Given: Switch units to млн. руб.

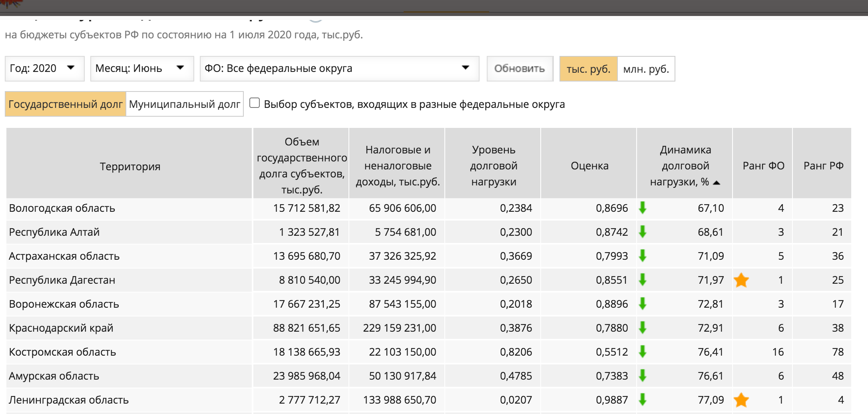Looking at the screenshot, I should pos(646,69).
